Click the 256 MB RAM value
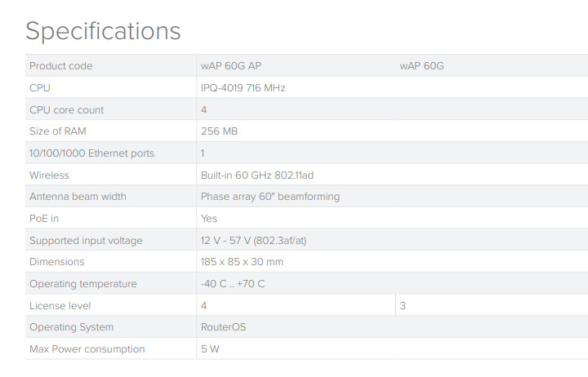The width and height of the screenshot is (588, 377). pos(219,131)
